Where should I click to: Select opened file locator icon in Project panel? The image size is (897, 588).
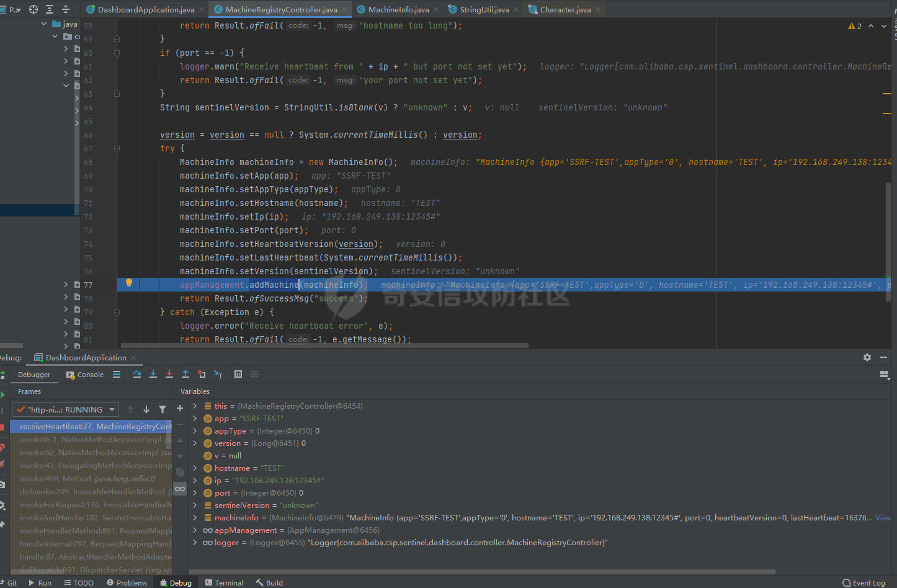tap(33, 9)
